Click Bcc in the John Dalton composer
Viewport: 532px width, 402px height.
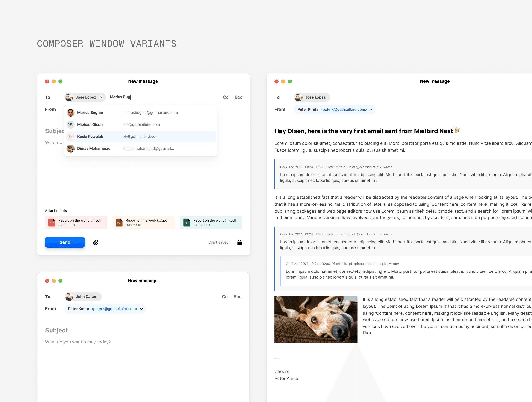[x=237, y=297]
